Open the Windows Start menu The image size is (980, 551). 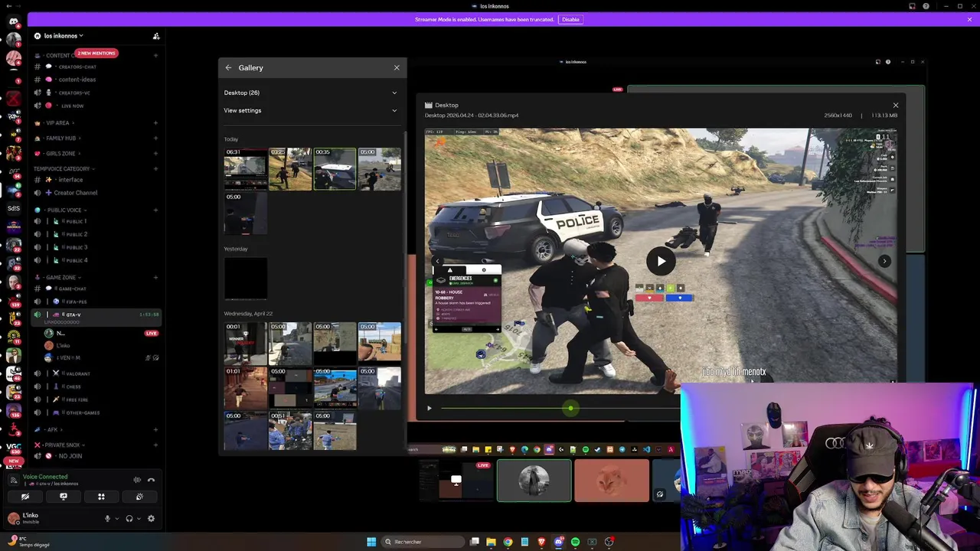371,542
